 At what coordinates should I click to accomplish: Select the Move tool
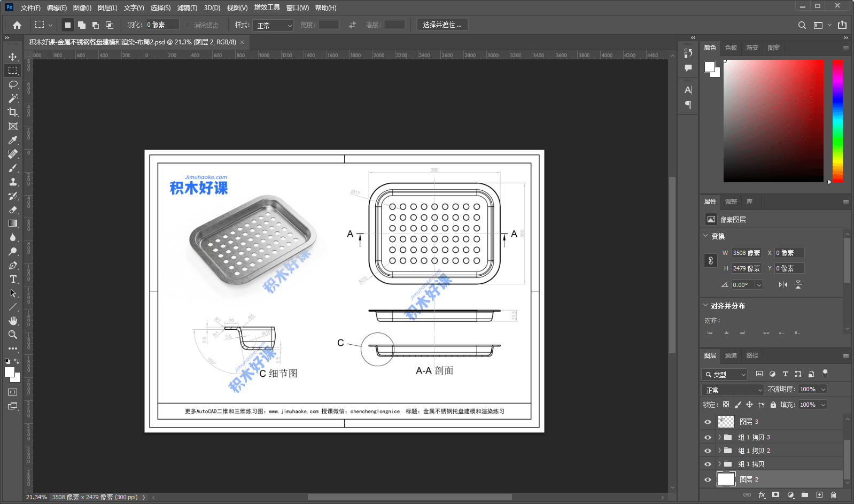pos(13,57)
